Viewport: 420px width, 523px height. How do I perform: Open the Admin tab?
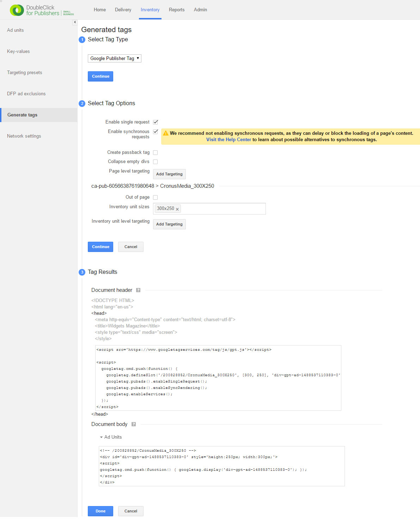pyautogui.click(x=200, y=10)
